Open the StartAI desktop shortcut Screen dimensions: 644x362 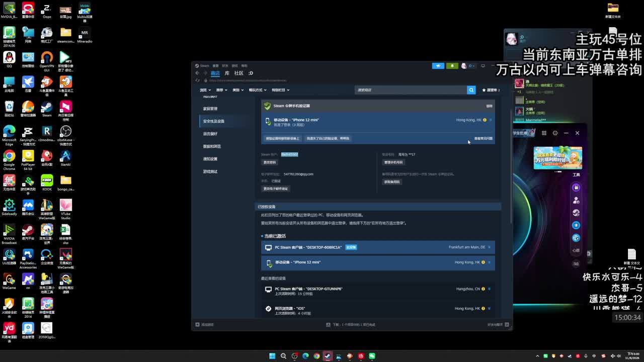click(x=65, y=158)
